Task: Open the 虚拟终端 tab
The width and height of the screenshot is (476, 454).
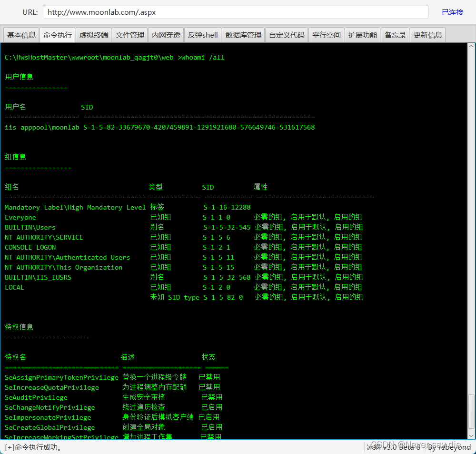Action: [93, 35]
